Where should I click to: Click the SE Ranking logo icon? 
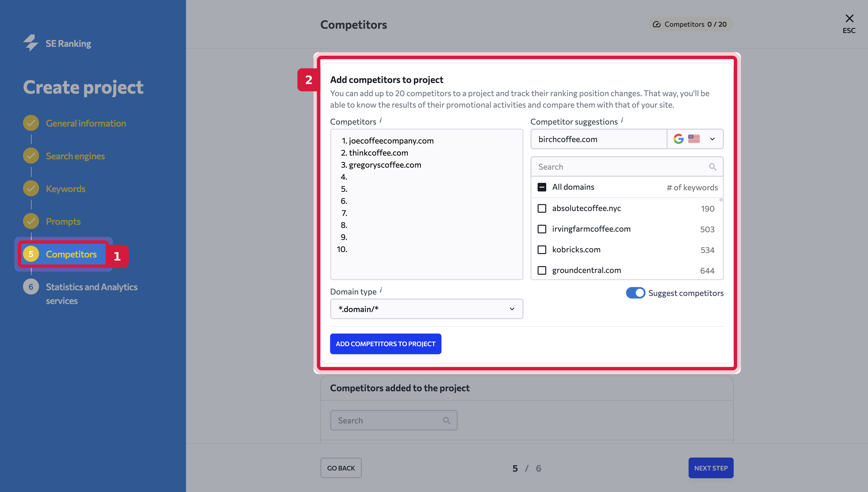[30, 43]
